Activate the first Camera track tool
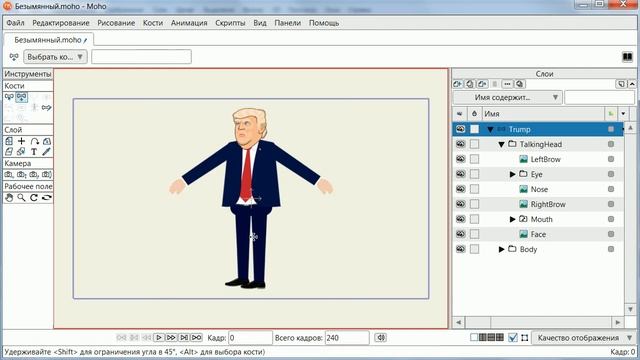Screen dimensions: 640x360 click(9, 175)
